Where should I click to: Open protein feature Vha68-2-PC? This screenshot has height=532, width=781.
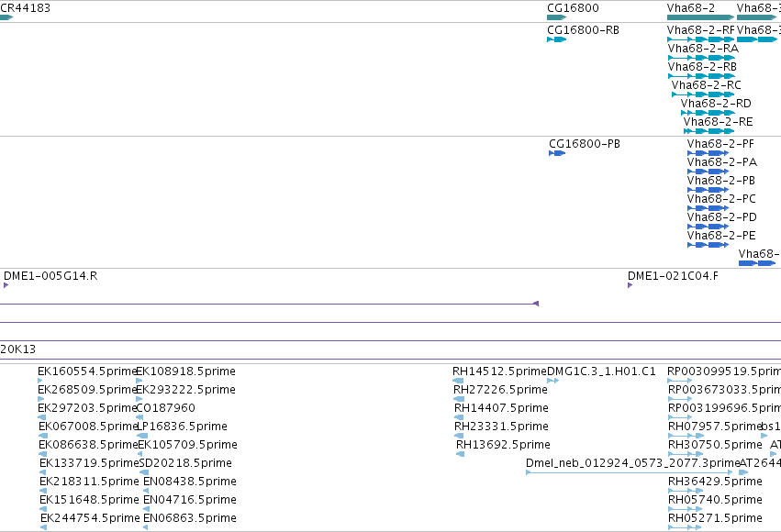pyautogui.click(x=708, y=208)
